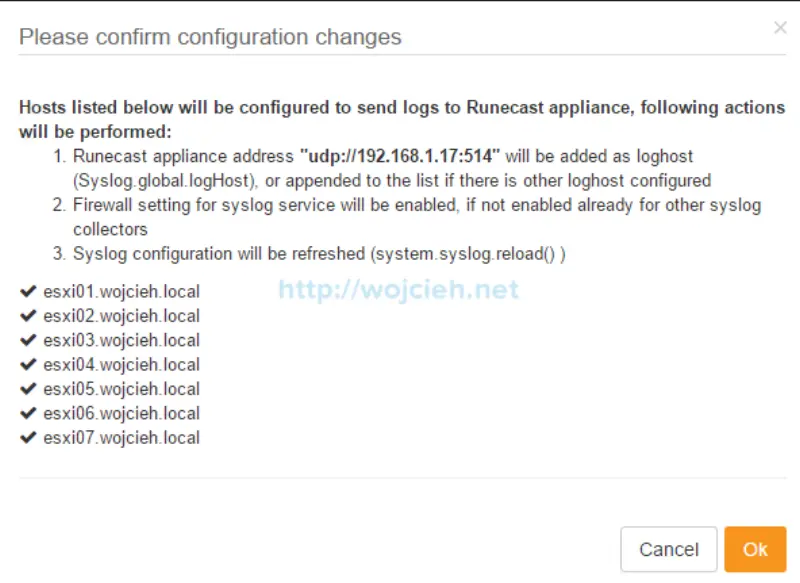Select the esxi02.wojcieh.local host name
Viewport: 800px width, 583px height.
click(121, 316)
